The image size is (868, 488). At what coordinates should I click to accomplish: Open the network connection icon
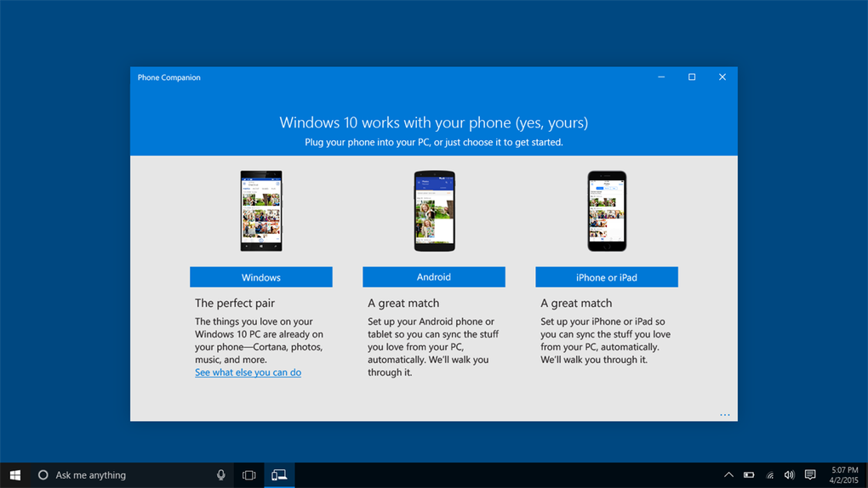769,474
